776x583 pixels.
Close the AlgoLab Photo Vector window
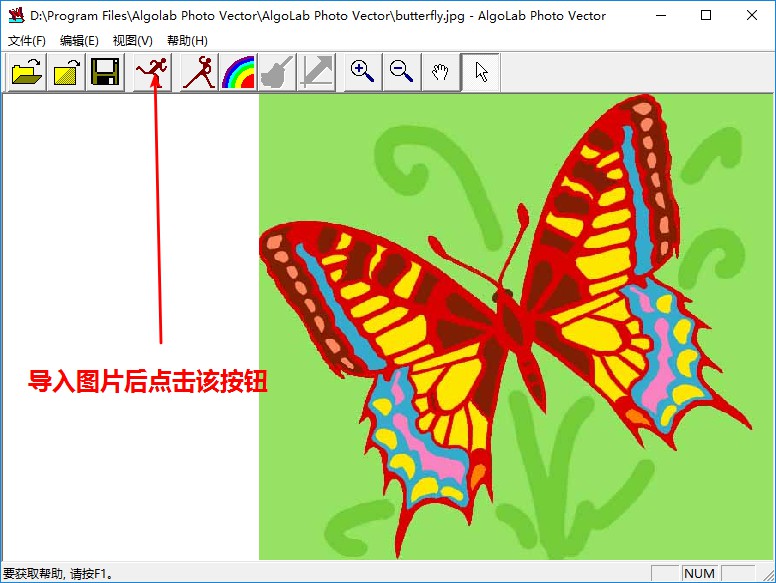(752, 15)
